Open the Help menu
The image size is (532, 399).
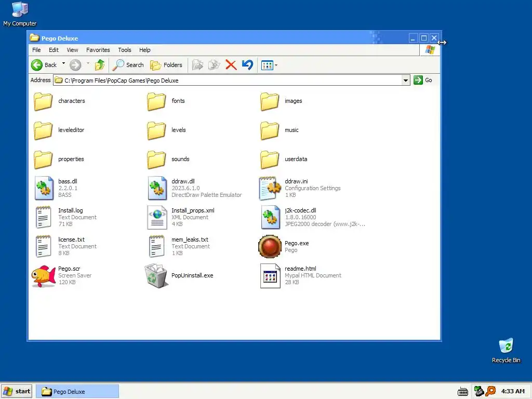pos(144,50)
